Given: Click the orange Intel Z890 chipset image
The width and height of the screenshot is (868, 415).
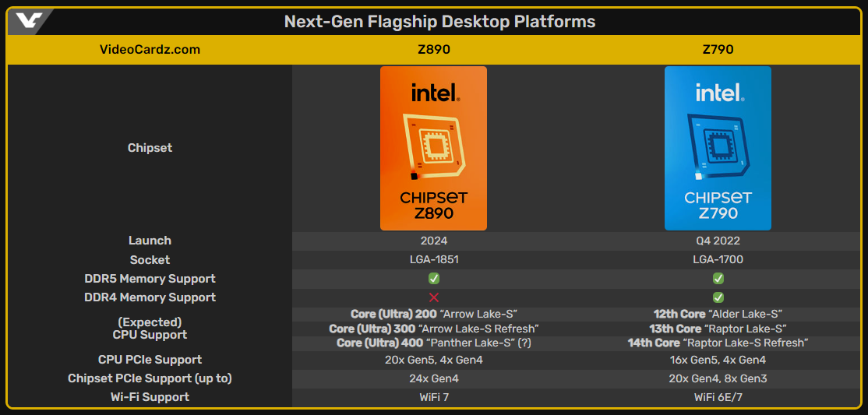Looking at the screenshot, I should click(x=433, y=148).
